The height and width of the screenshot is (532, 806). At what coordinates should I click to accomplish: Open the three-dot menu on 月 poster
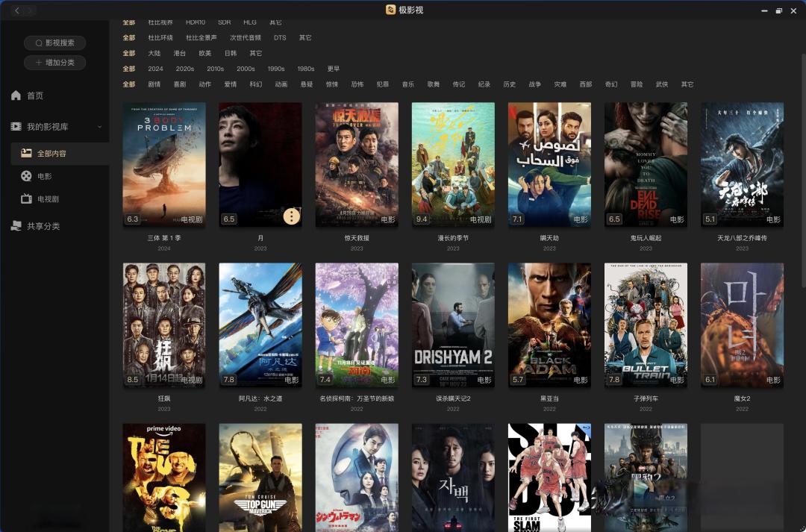click(292, 216)
